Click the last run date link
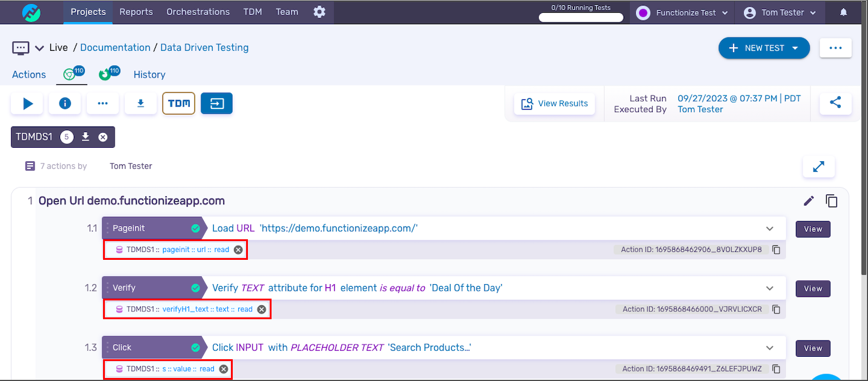The height and width of the screenshot is (381, 868). 739,98
